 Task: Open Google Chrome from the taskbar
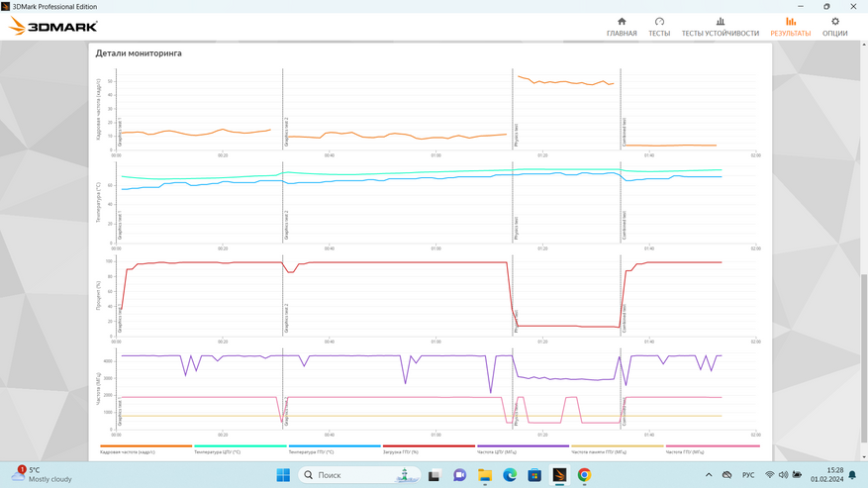584,475
